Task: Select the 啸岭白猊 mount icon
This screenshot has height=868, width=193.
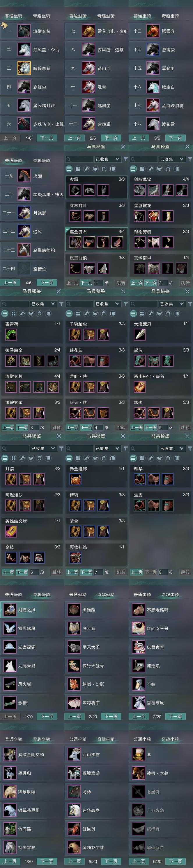Action: [x=24, y=68]
